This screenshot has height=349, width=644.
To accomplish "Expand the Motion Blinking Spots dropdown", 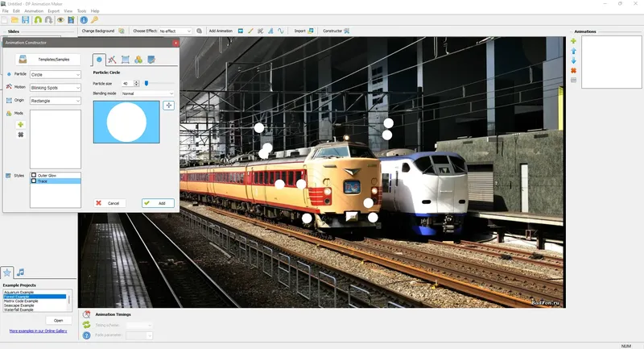I will (x=56, y=88).
